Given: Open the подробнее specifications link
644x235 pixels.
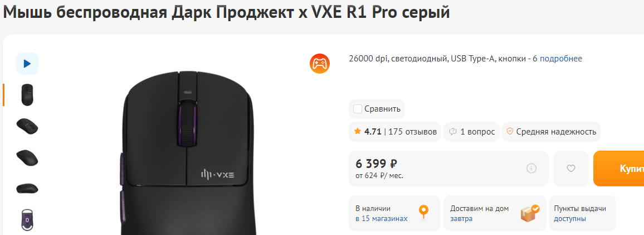Looking at the screenshot, I should (560, 59).
